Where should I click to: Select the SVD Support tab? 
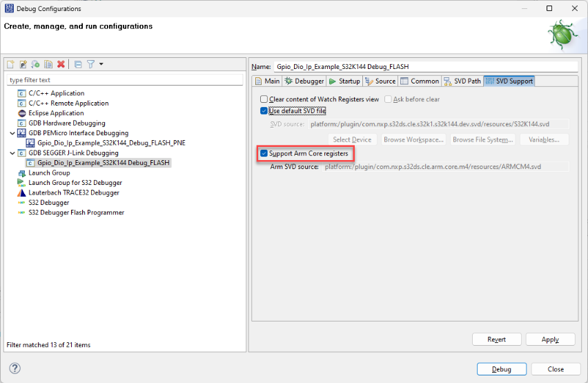509,81
